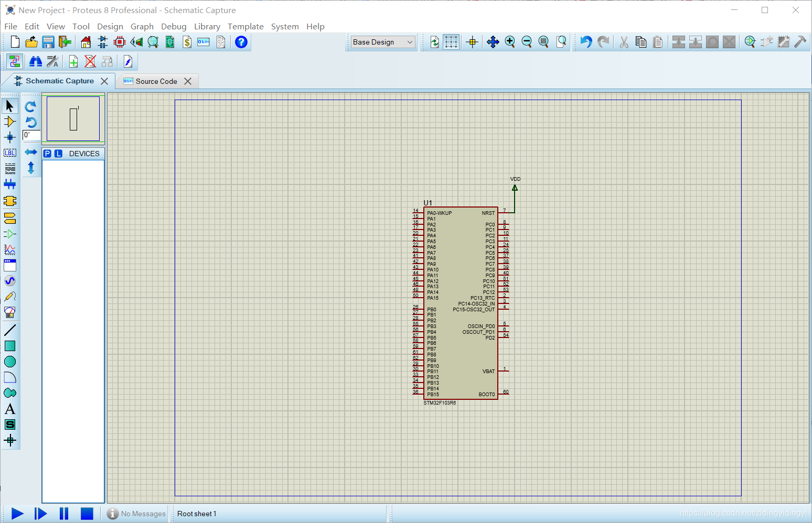Create a new project file
The width and height of the screenshot is (812, 523).
15,42
